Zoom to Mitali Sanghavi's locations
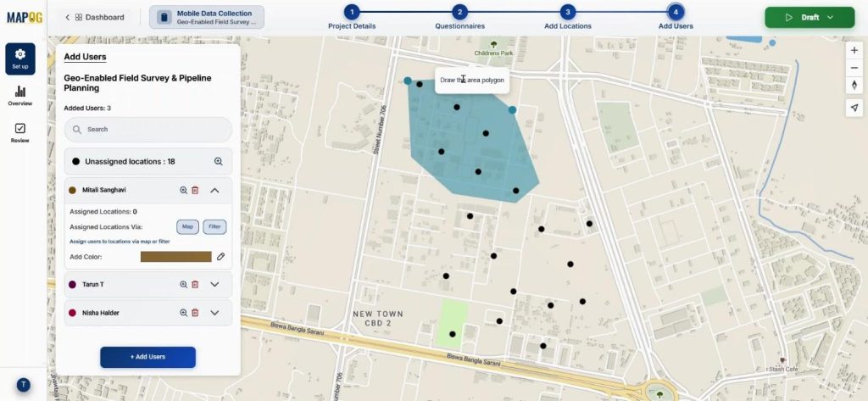Viewport: 868px width, 401px height. tap(183, 191)
